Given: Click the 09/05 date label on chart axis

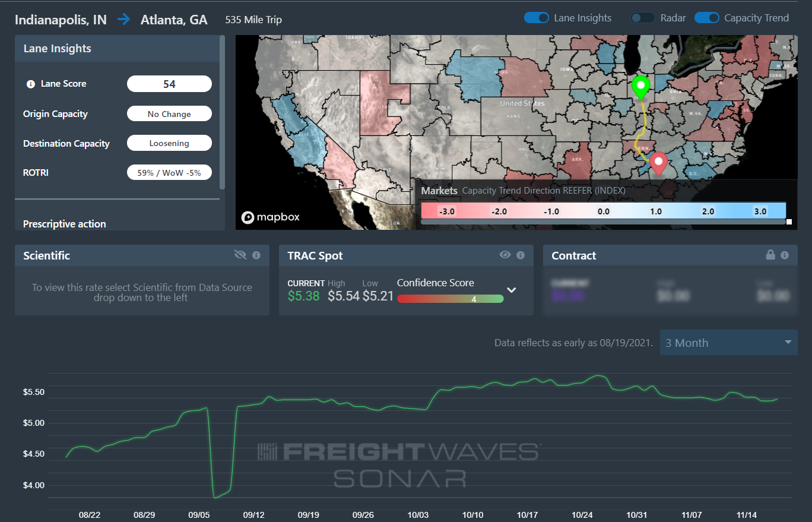Looking at the screenshot, I should click(199, 514).
